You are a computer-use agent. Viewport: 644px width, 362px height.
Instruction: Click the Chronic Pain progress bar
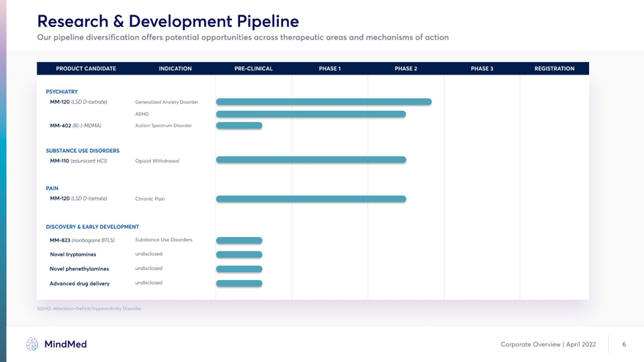[310, 199]
